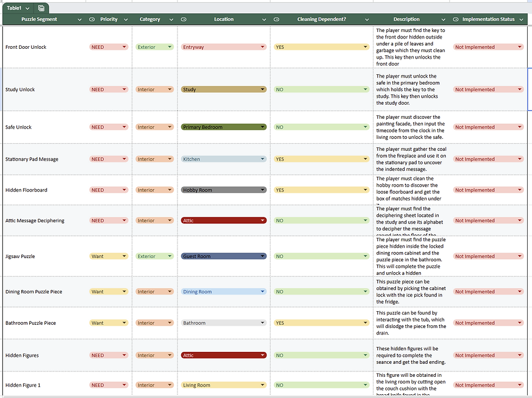Viewport: 532px width, 398px height.
Task: Select the Safe Unlock description text cell
Action: 411,127
